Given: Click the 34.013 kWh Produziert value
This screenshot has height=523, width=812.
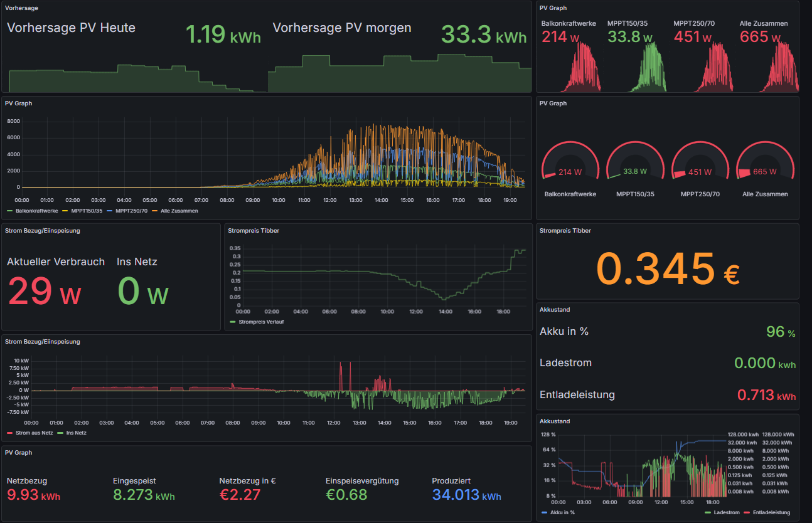Looking at the screenshot, I should (466, 495).
